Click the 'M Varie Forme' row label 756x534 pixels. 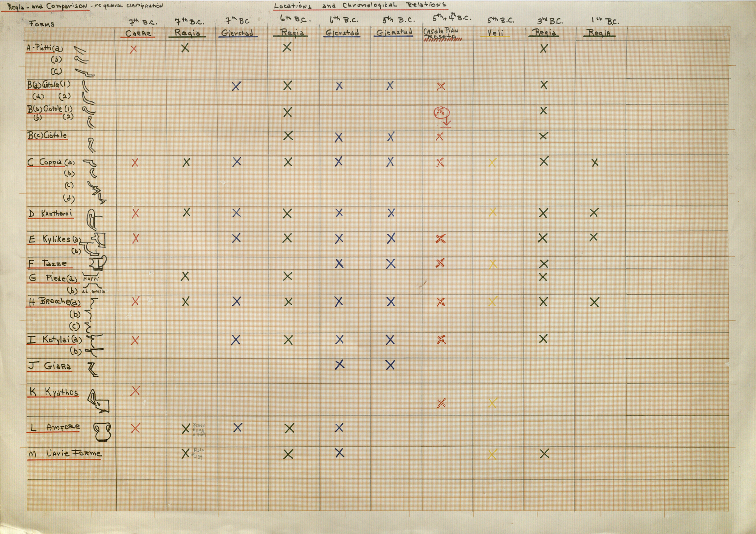tap(65, 454)
